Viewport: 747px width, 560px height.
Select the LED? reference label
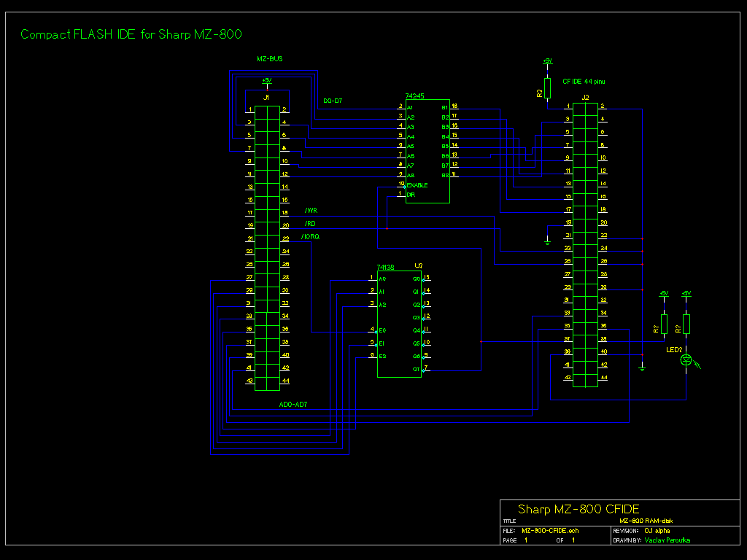[674, 349]
